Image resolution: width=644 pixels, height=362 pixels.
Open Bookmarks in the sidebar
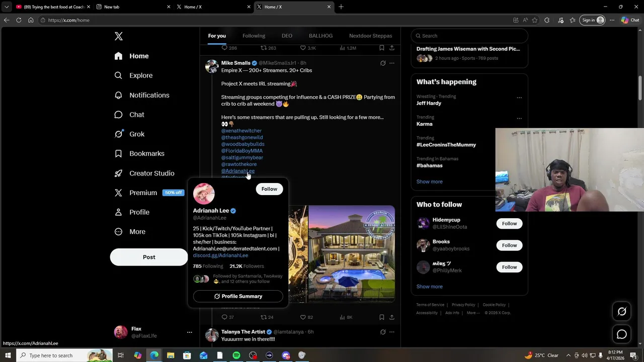(x=139, y=153)
